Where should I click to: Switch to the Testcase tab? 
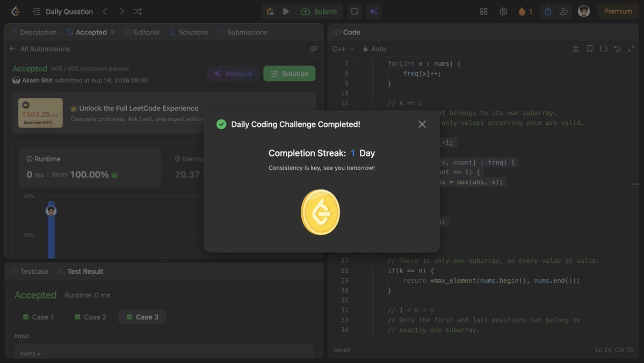(30, 272)
